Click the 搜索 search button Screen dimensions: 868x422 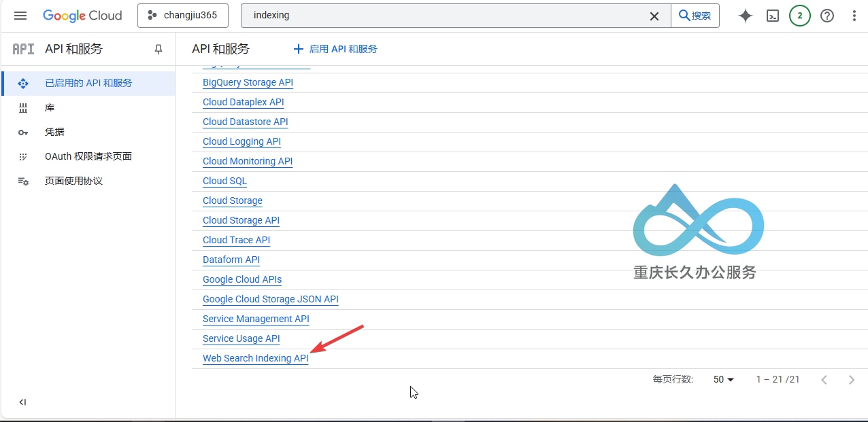[x=695, y=16]
